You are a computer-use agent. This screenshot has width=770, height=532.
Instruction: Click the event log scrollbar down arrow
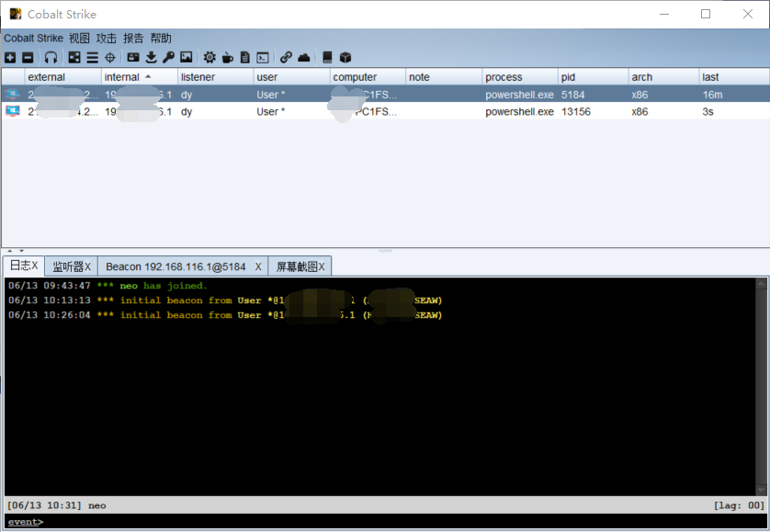click(x=761, y=491)
